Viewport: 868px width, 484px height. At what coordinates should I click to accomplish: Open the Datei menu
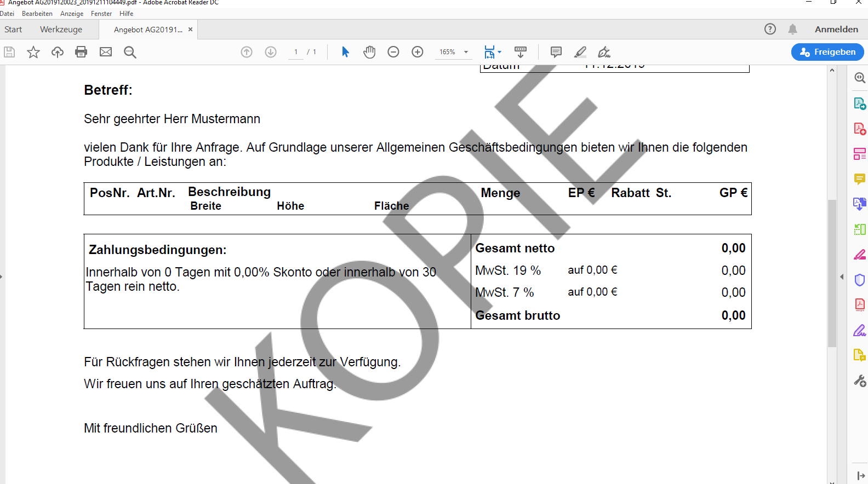coord(7,14)
